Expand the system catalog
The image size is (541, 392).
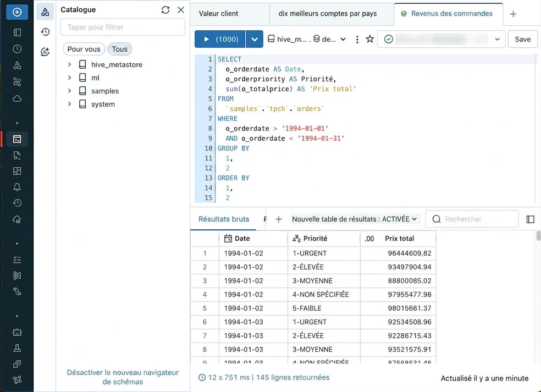[x=69, y=104]
